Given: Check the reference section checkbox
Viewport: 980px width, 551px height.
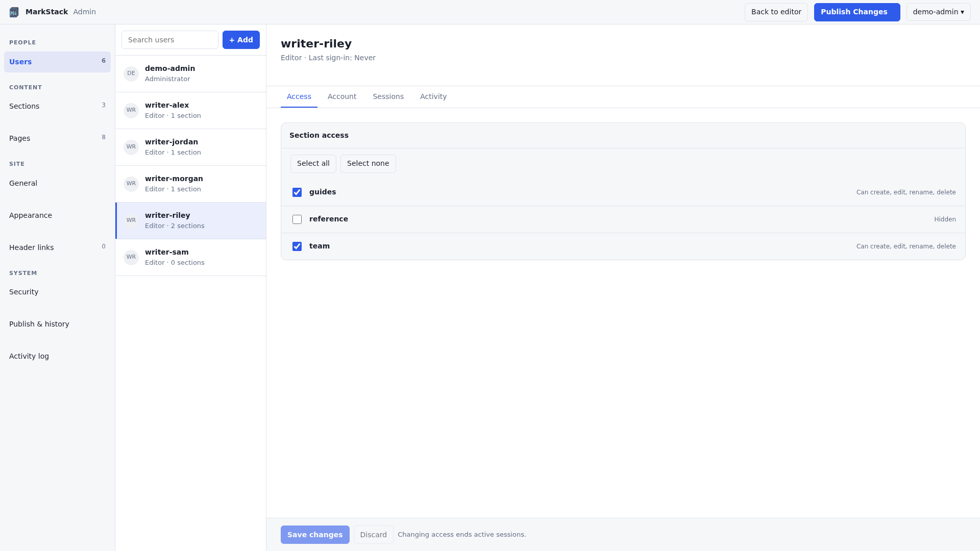Looking at the screenshot, I should coord(297,219).
